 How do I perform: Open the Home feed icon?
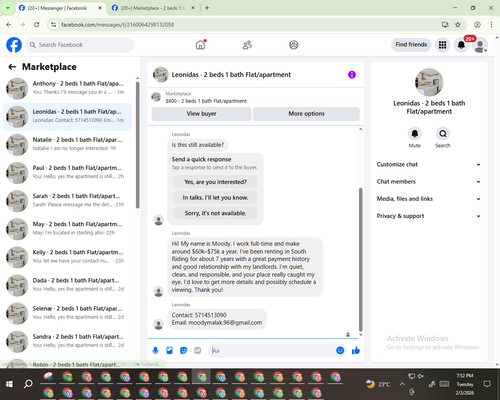pyautogui.click(x=200, y=45)
